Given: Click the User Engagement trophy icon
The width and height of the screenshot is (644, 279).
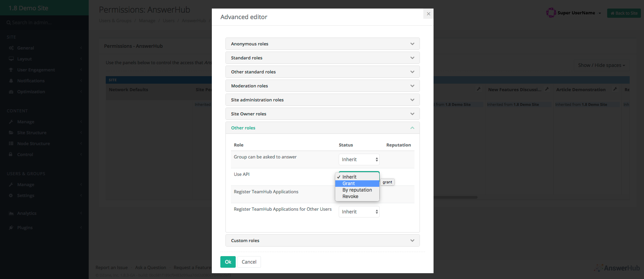Looking at the screenshot, I should 11,70.
